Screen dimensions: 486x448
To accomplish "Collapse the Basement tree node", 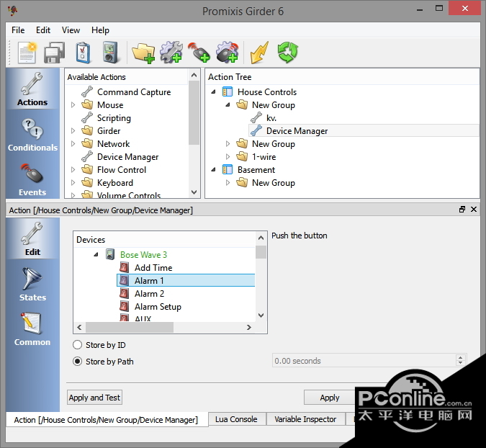I will coord(213,169).
